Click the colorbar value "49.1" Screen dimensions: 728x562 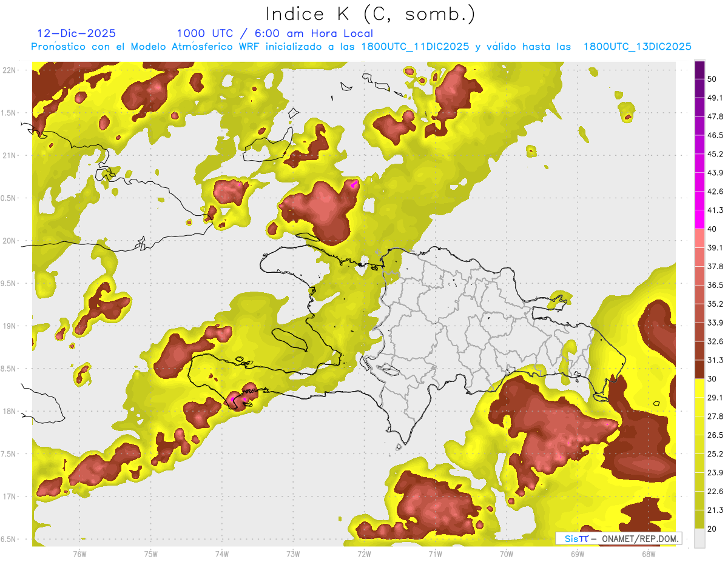click(715, 98)
